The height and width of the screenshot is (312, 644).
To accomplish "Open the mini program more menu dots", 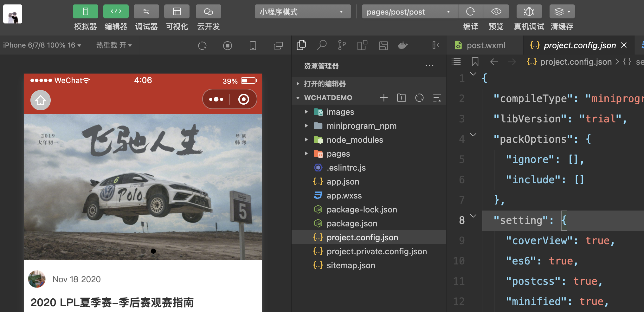I will [x=216, y=99].
